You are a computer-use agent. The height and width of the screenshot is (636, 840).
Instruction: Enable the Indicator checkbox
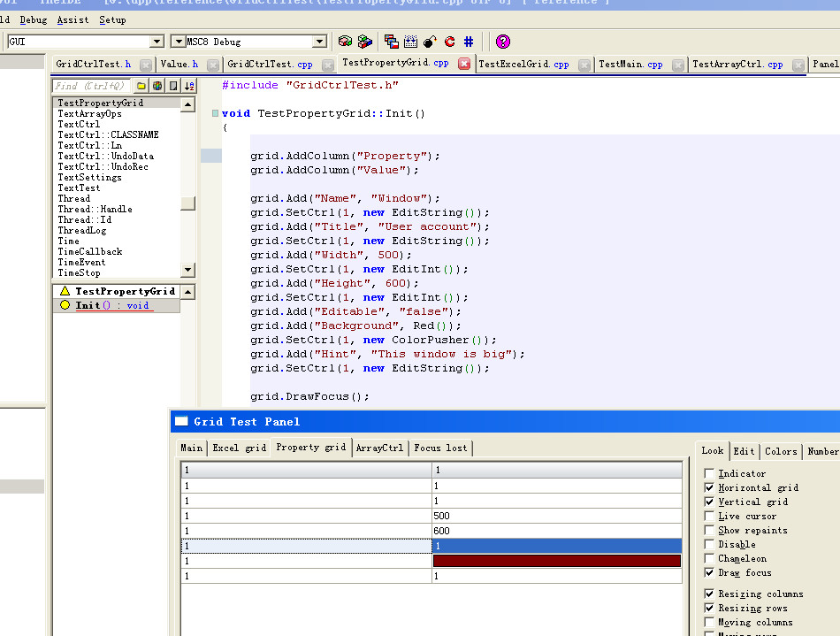(x=709, y=474)
